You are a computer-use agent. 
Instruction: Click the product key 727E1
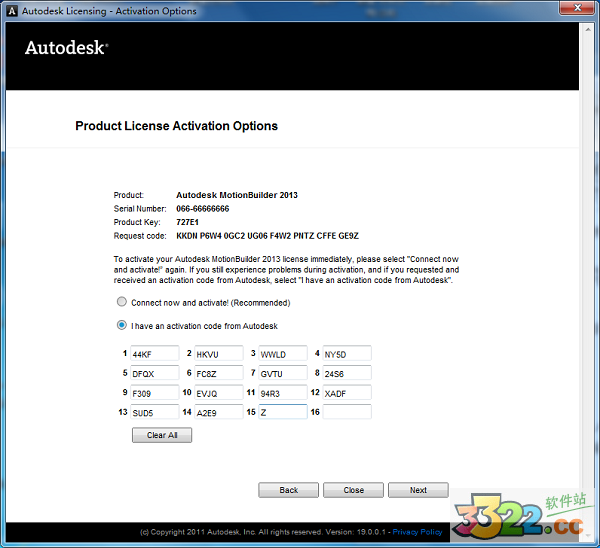[x=187, y=222]
